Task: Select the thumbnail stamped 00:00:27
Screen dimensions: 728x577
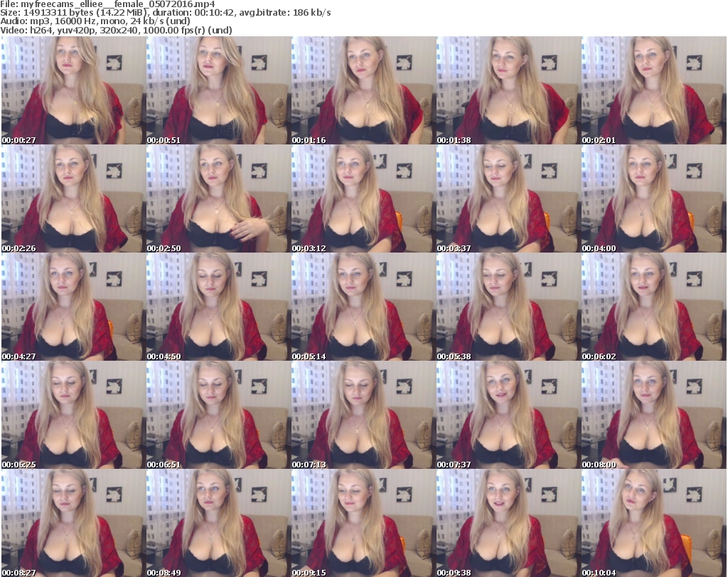Action: tap(73, 90)
